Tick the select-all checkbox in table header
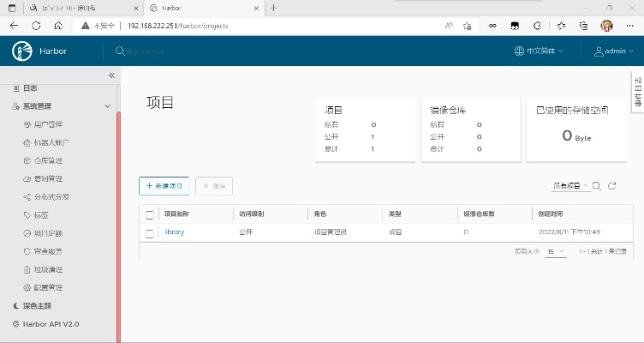Screen dimensions: 644x343 150,214
